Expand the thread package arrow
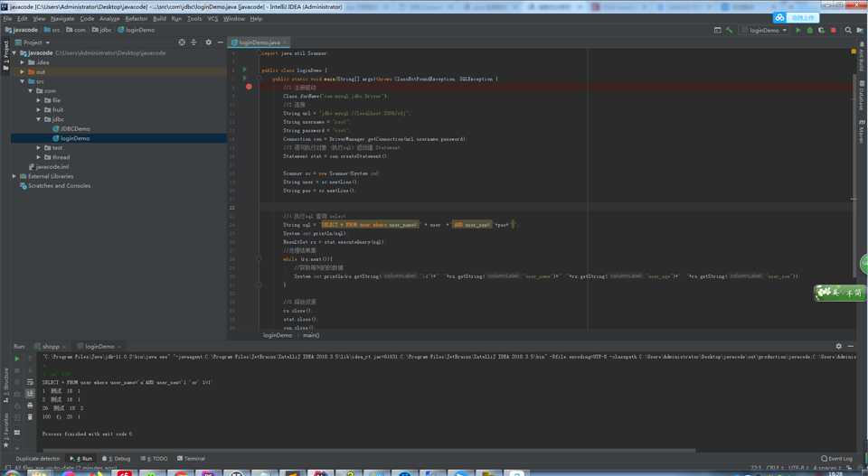Screen dimensions: 868x476 point(39,157)
